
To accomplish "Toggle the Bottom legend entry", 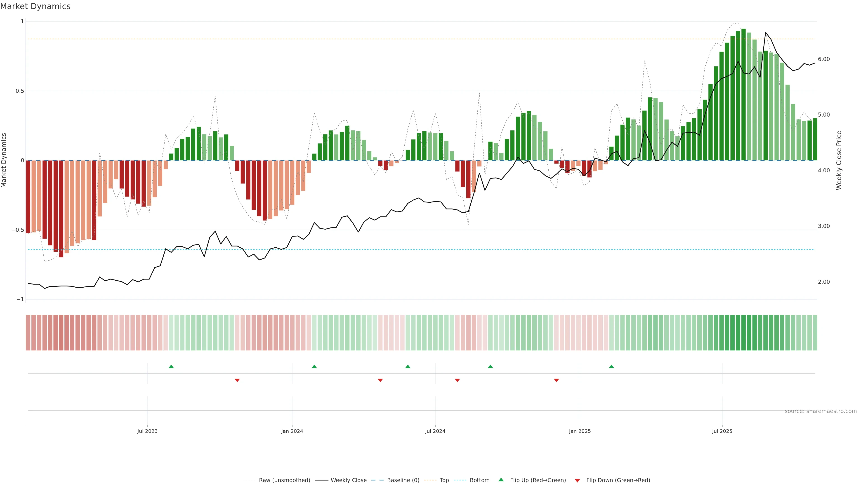I will tap(479, 480).
